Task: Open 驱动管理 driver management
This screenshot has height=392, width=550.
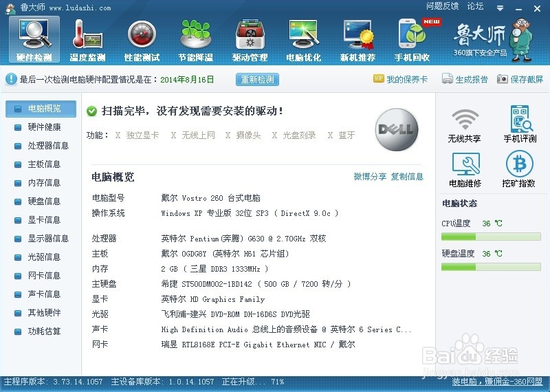Action: (250, 40)
